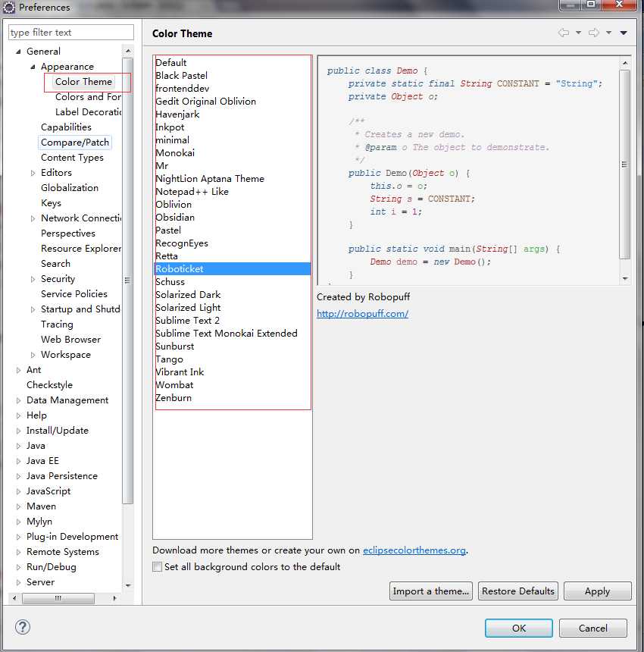Select Solarized Dark theme from list

188,295
